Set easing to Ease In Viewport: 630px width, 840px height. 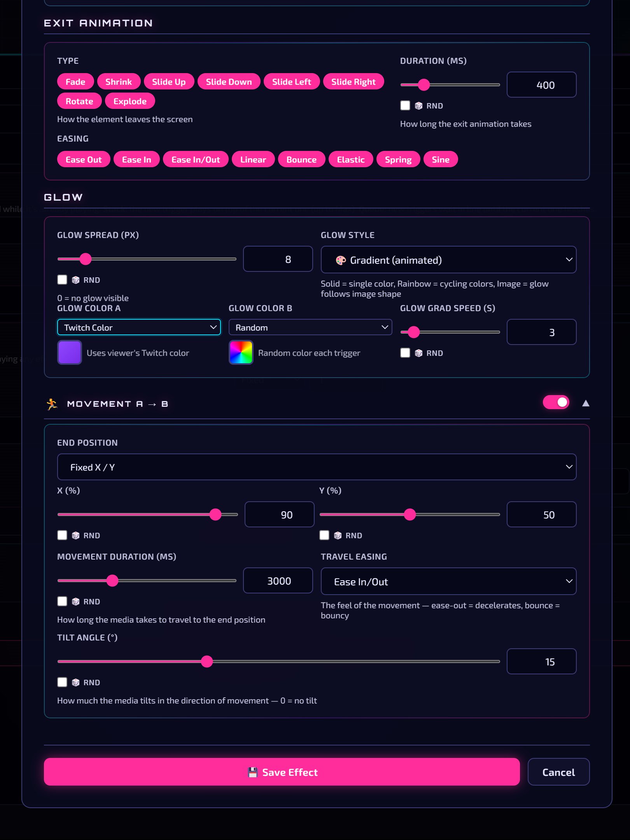[x=136, y=159]
